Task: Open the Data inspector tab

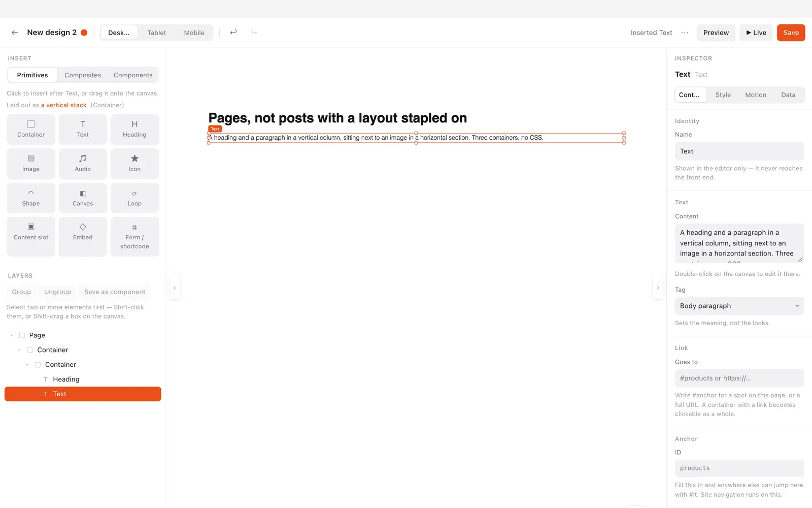Action: 788,95
